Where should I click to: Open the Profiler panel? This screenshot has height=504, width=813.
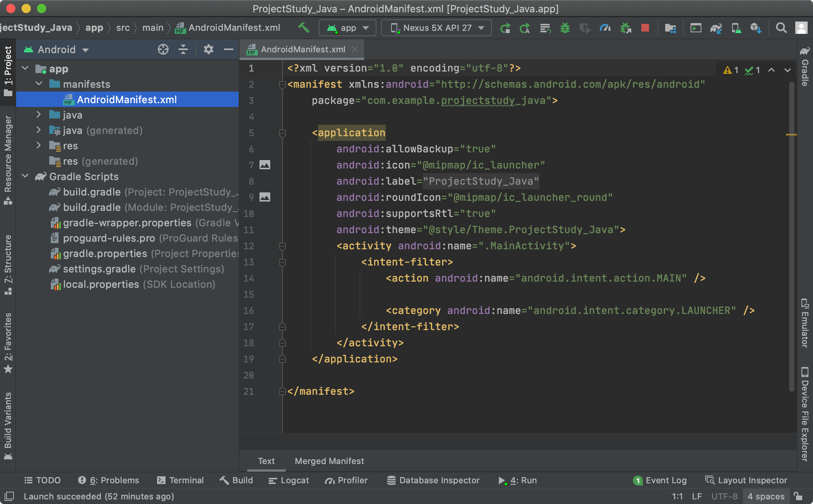click(346, 480)
